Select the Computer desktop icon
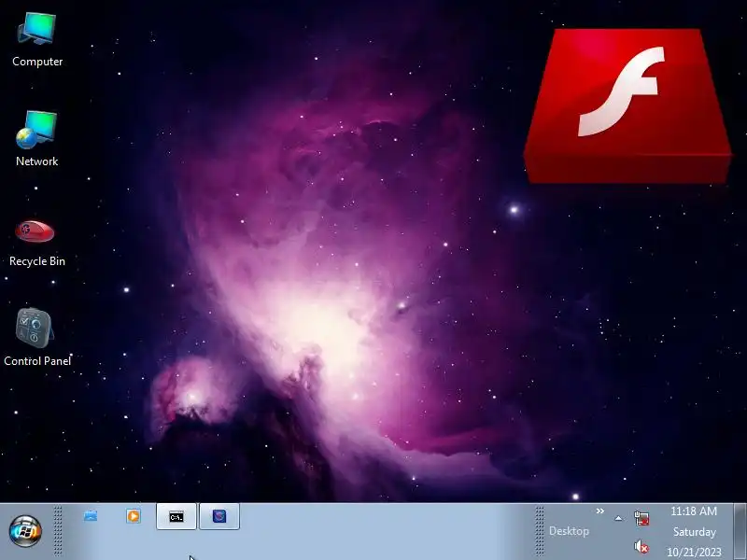The height and width of the screenshot is (560, 747). [x=37, y=40]
